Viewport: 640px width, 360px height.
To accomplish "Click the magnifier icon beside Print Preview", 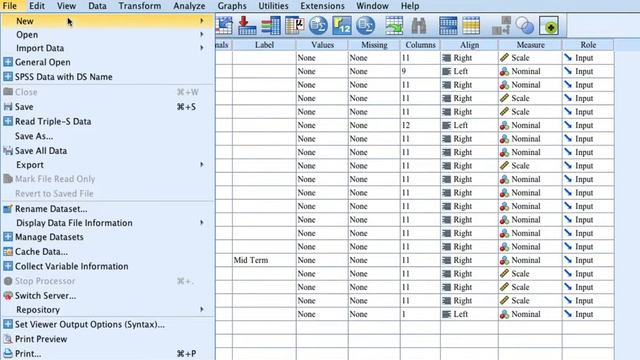I will [x=8, y=339].
